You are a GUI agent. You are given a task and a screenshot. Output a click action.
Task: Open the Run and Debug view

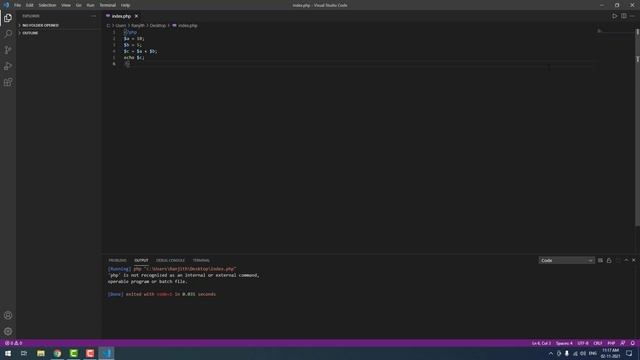8,66
